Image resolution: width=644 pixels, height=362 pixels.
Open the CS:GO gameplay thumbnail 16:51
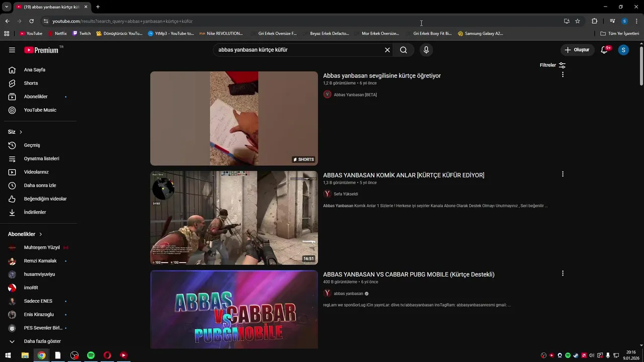pos(234,218)
